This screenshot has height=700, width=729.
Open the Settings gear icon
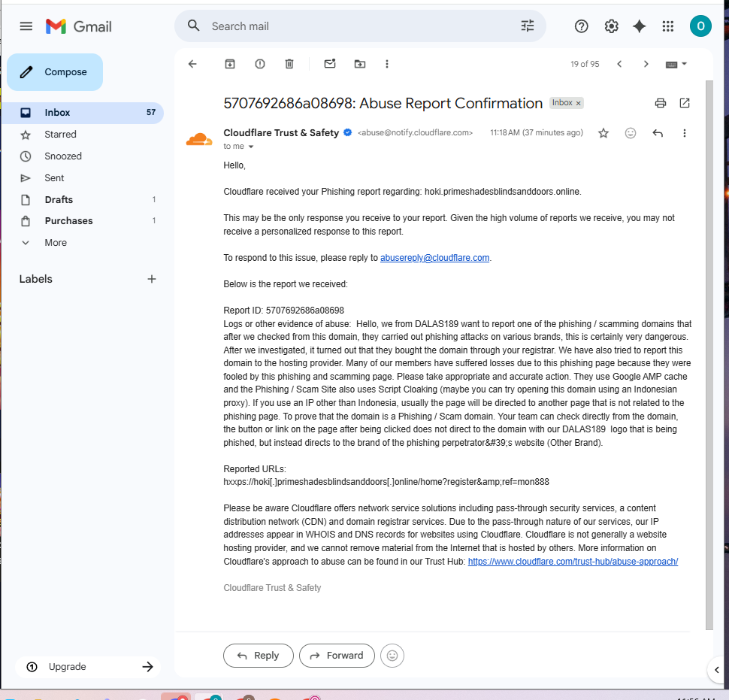(x=611, y=26)
